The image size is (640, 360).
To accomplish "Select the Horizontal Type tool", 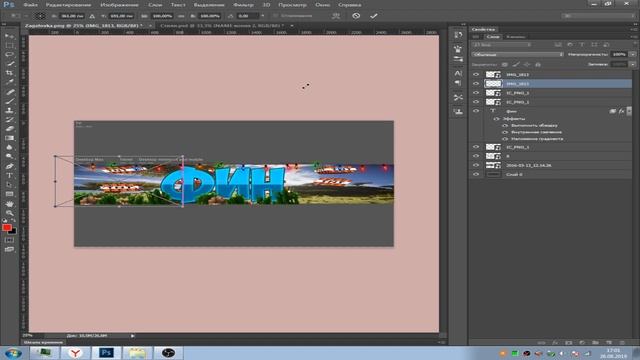I will click(x=9, y=176).
